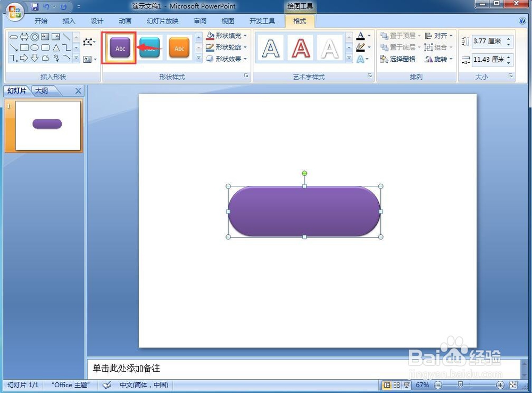Toggle Slide Sorter view in status bar
This screenshot has width=532, height=393.
[x=396, y=384]
